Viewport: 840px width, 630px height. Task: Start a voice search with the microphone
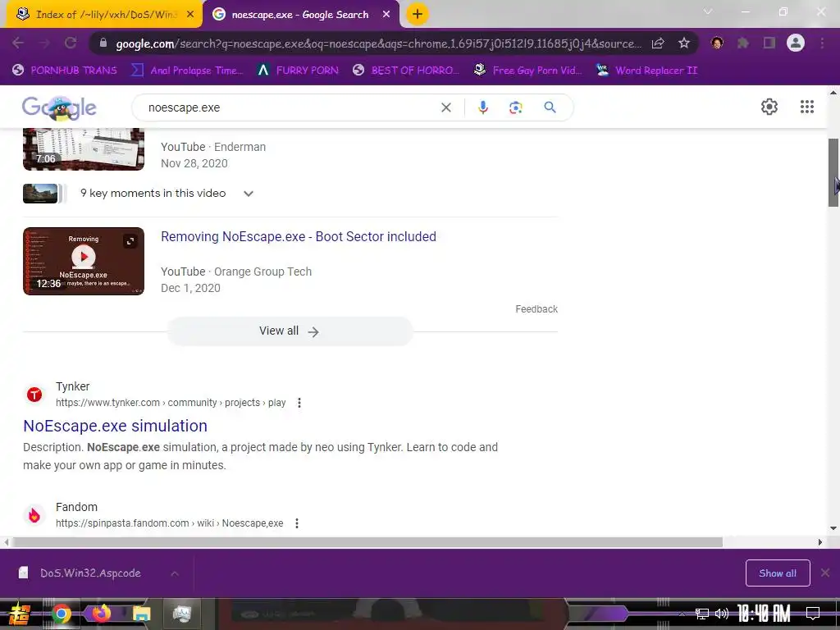(x=482, y=107)
